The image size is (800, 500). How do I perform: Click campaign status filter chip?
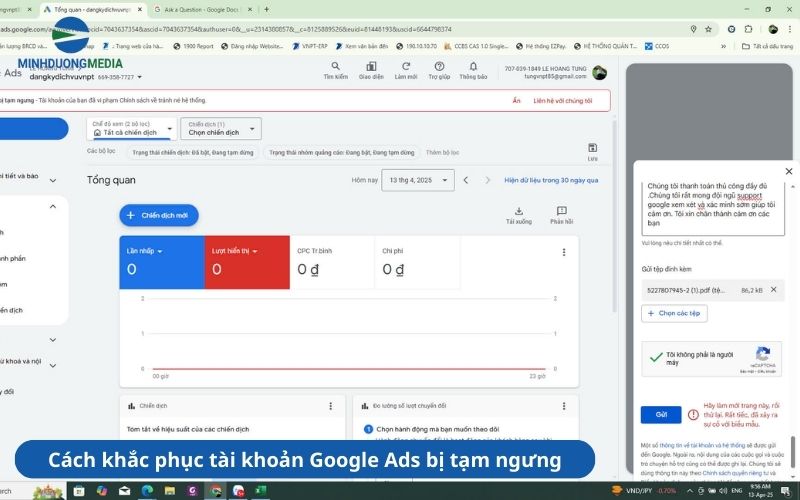click(x=192, y=153)
